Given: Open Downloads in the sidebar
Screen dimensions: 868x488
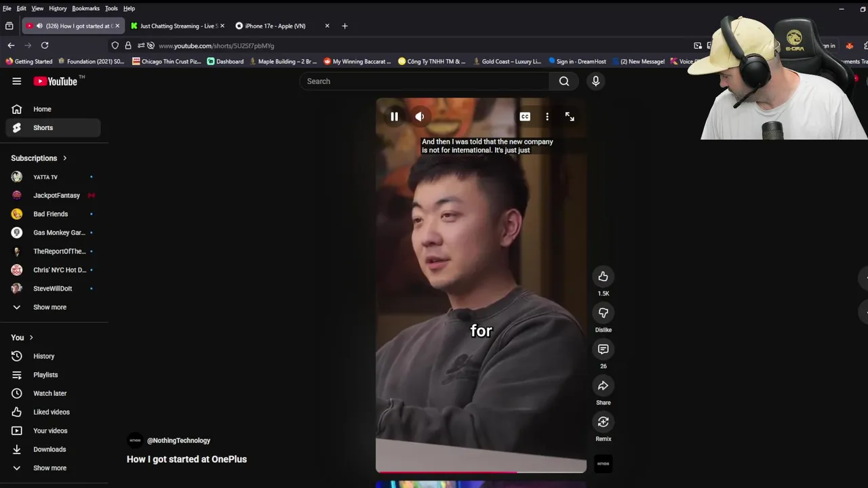Looking at the screenshot, I should (53, 449).
